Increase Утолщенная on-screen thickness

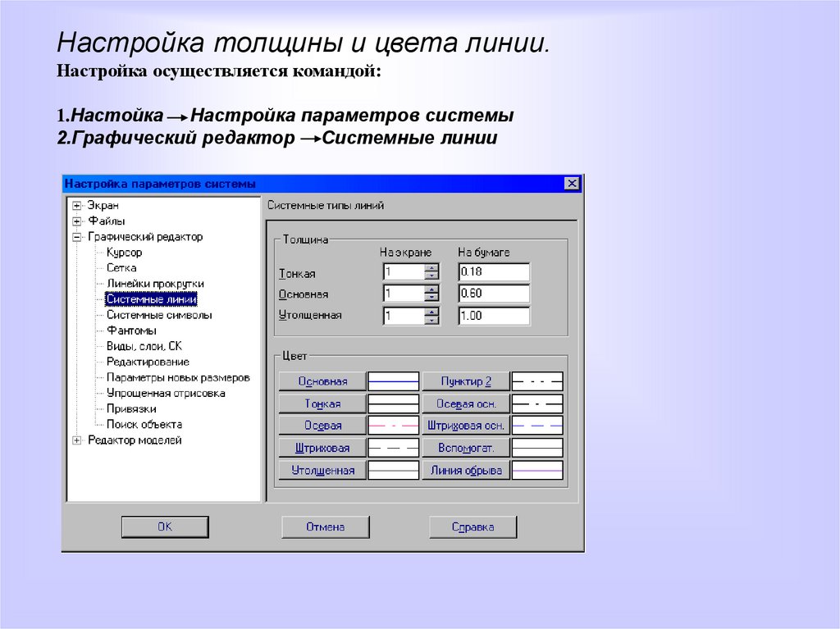(x=431, y=312)
